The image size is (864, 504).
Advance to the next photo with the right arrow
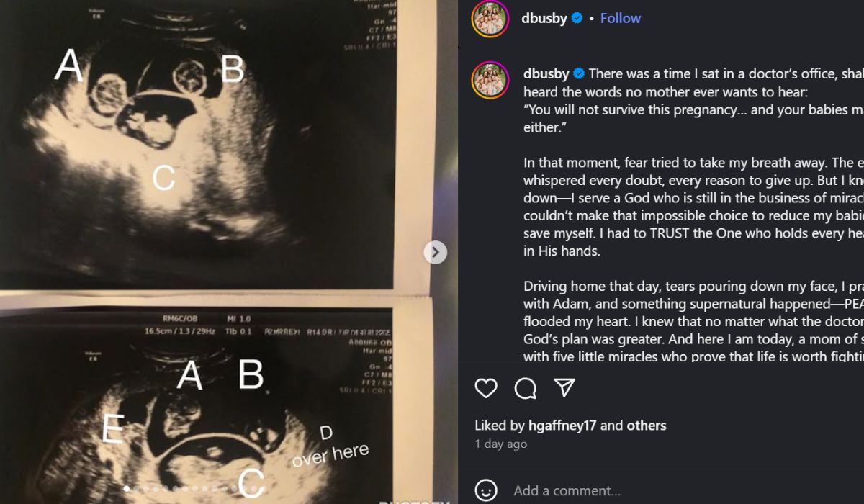(434, 253)
